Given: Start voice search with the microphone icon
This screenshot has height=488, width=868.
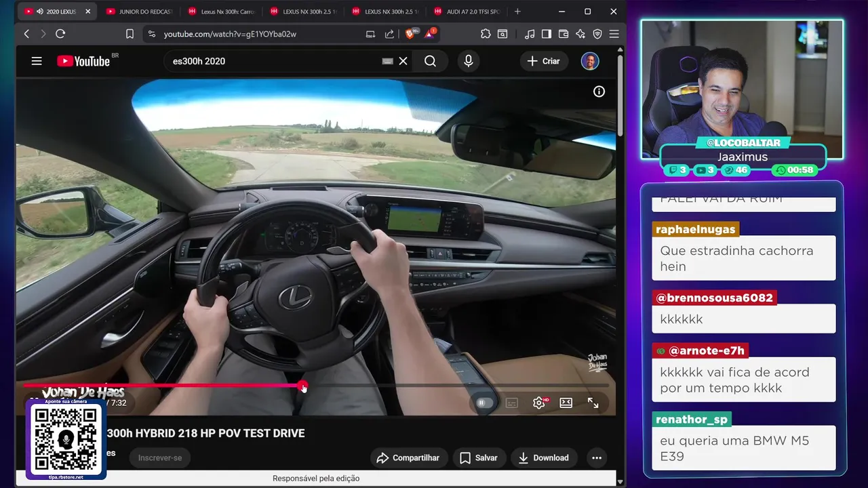Looking at the screenshot, I should pos(468,61).
